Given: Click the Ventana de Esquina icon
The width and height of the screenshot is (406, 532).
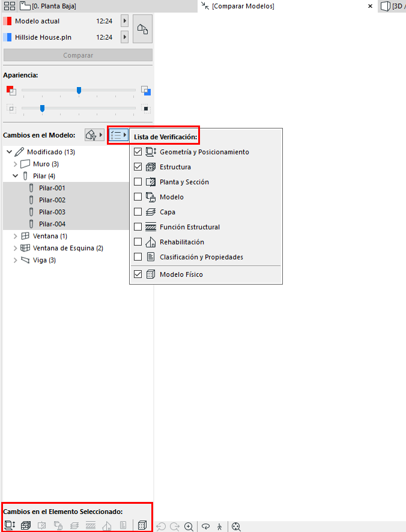Looking at the screenshot, I should point(25,248).
